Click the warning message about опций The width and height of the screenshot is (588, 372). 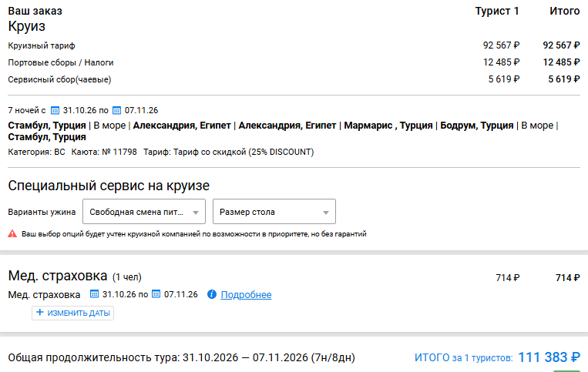pos(194,234)
